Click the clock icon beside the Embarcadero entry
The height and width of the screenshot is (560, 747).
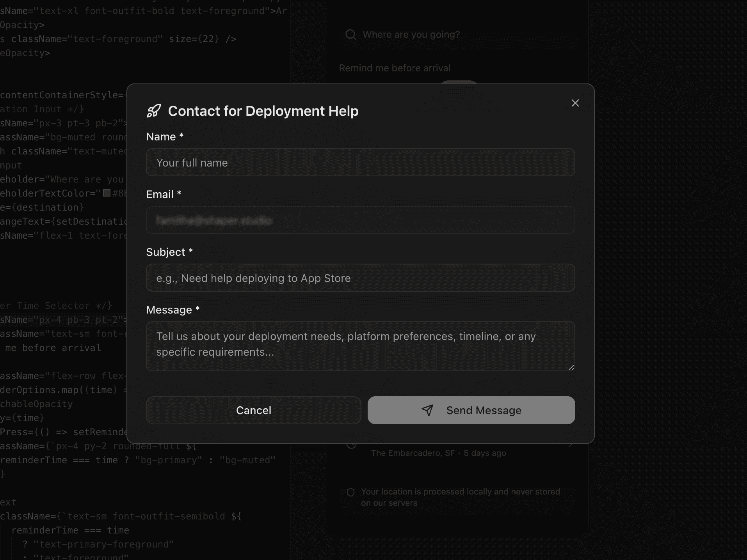coord(352,445)
